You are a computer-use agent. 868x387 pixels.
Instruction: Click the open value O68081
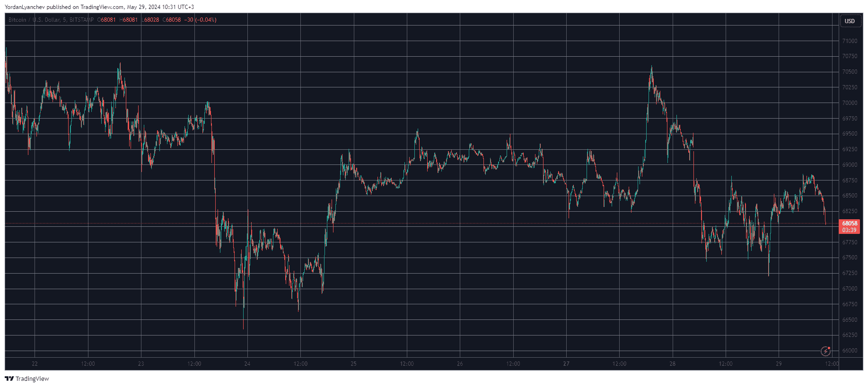106,20
